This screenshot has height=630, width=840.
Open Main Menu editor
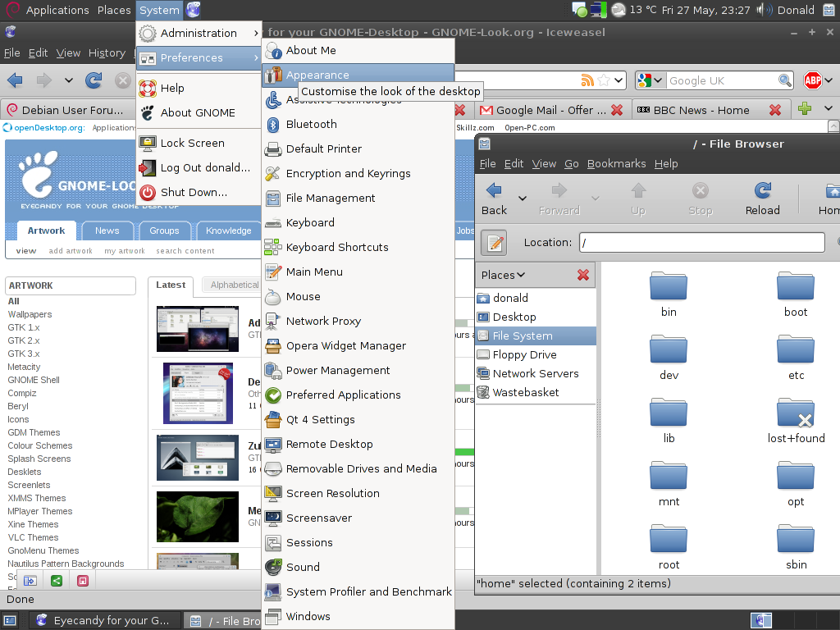click(x=358, y=272)
